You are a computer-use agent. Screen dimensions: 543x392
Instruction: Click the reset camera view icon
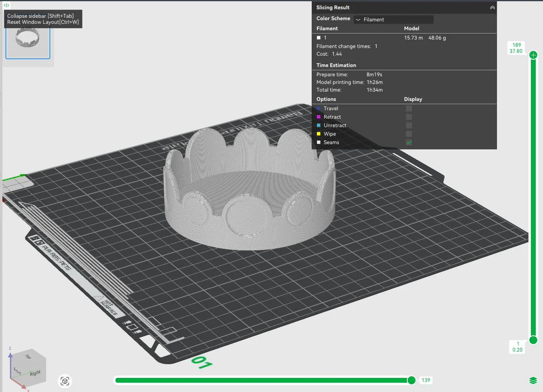click(65, 381)
